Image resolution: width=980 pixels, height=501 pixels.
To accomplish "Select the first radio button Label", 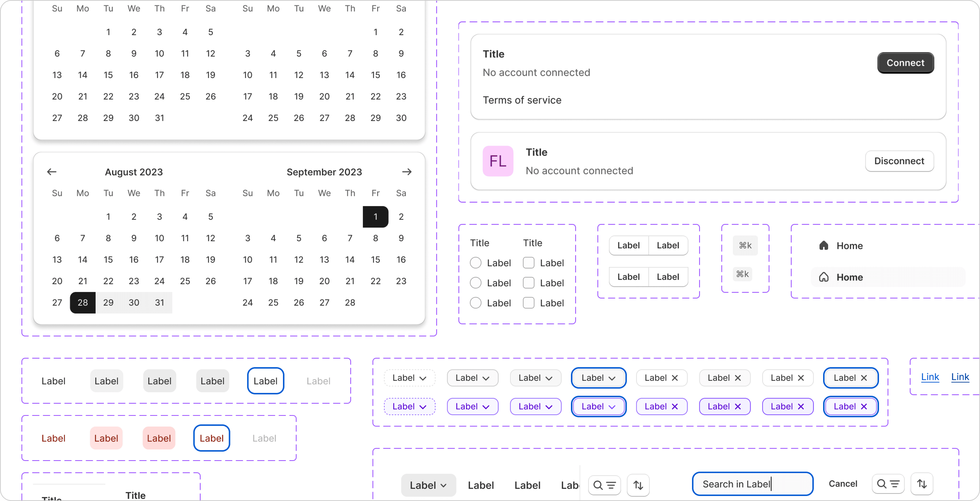I will pyautogui.click(x=475, y=263).
